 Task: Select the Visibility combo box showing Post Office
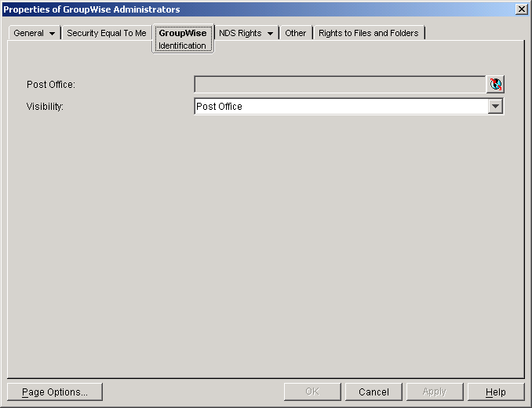click(x=341, y=107)
